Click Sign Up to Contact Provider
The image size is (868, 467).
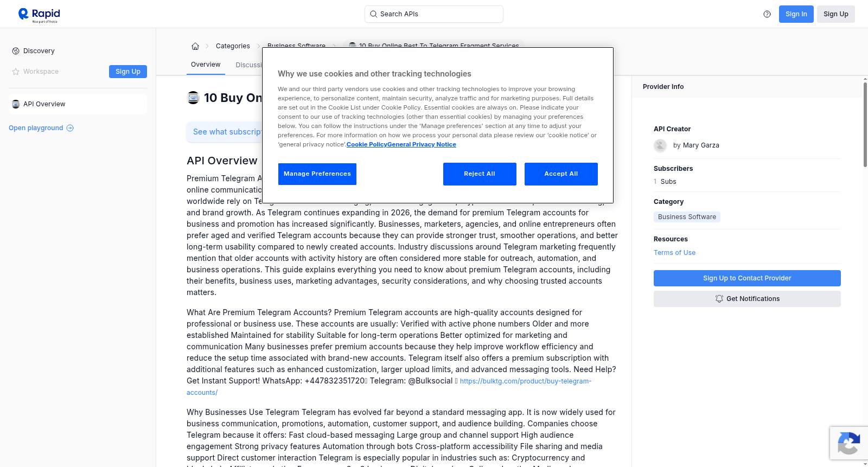(747, 278)
